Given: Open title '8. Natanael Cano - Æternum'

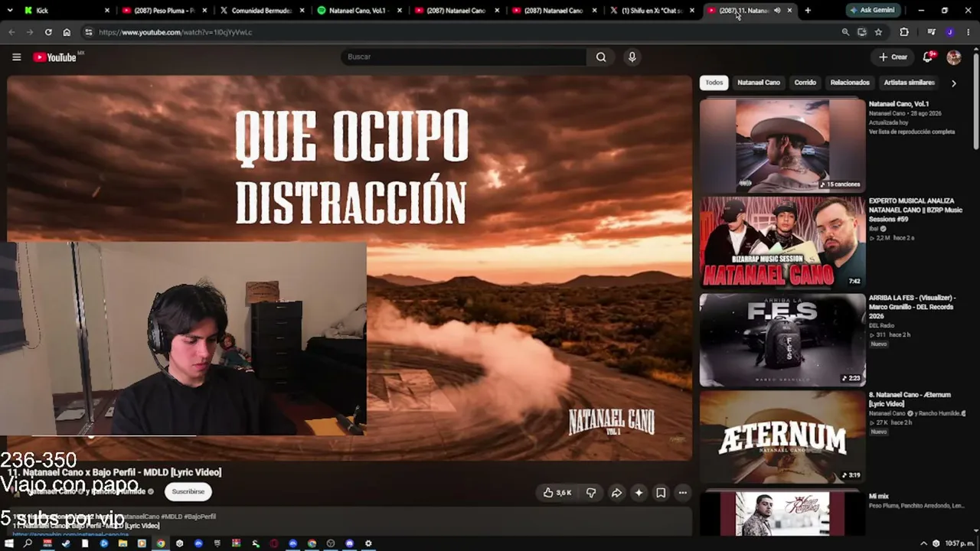Looking at the screenshot, I should 910,399.
